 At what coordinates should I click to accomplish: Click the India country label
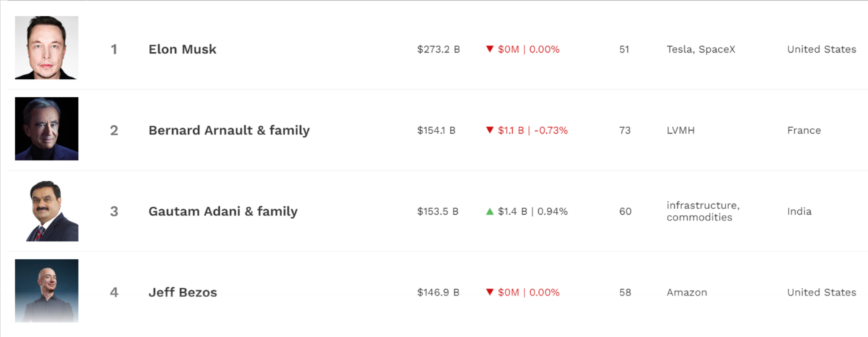tap(799, 211)
